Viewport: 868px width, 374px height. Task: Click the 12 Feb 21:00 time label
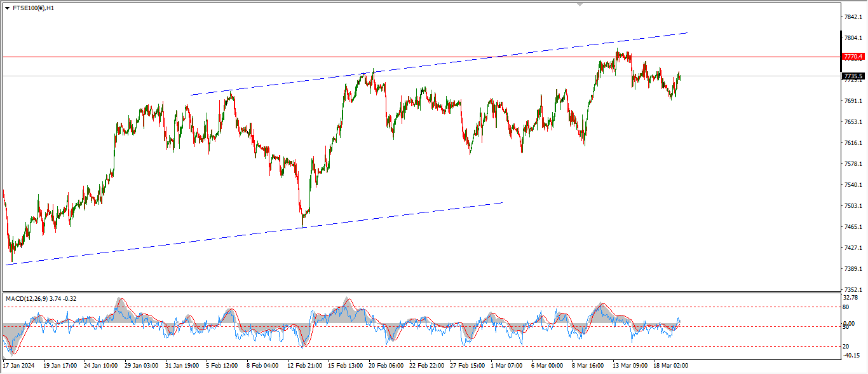pyautogui.click(x=304, y=366)
